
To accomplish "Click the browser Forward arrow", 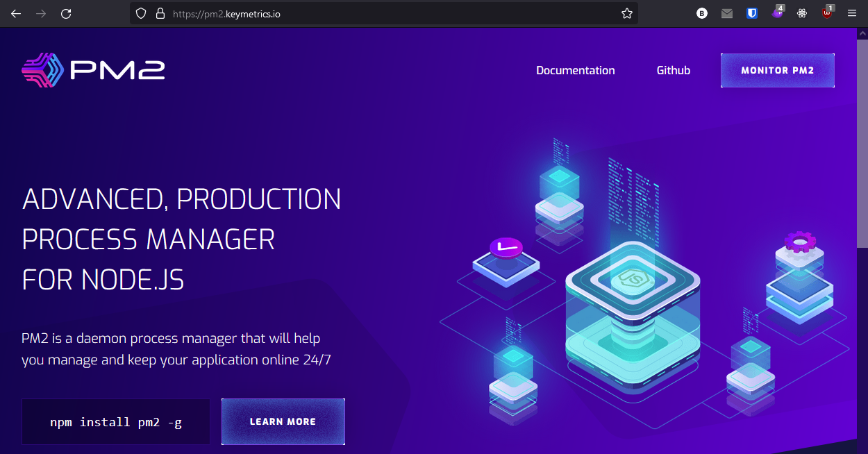I will pyautogui.click(x=41, y=13).
